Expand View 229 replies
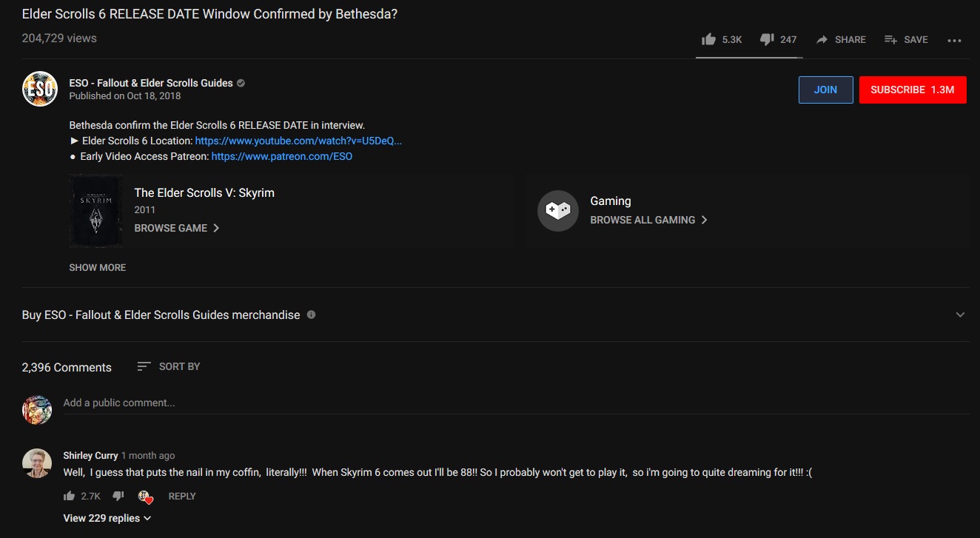 107,517
